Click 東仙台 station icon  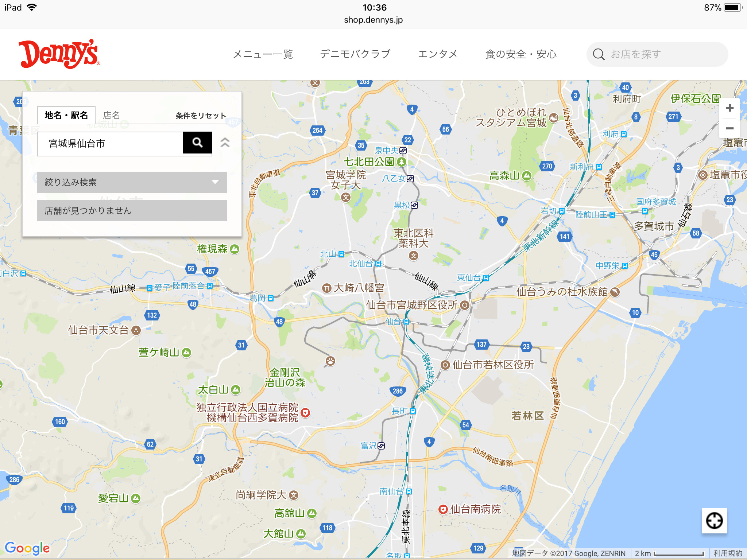tap(486, 278)
